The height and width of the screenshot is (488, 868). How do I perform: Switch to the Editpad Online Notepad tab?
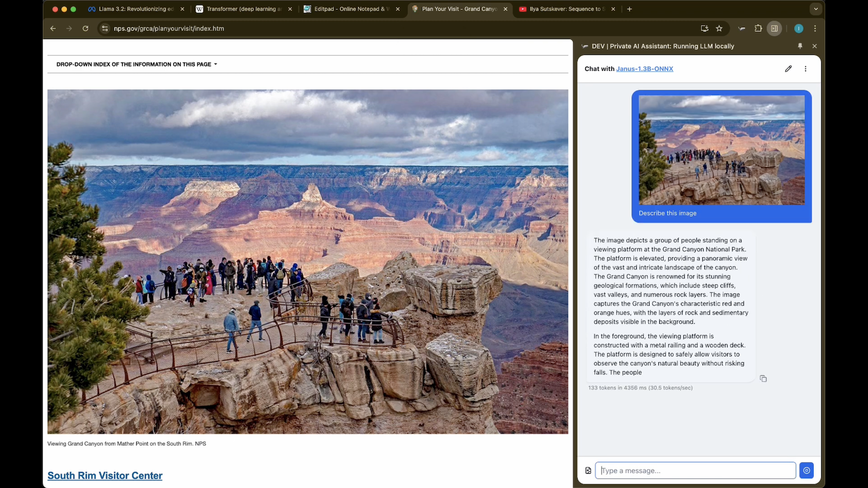pos(352,9)
